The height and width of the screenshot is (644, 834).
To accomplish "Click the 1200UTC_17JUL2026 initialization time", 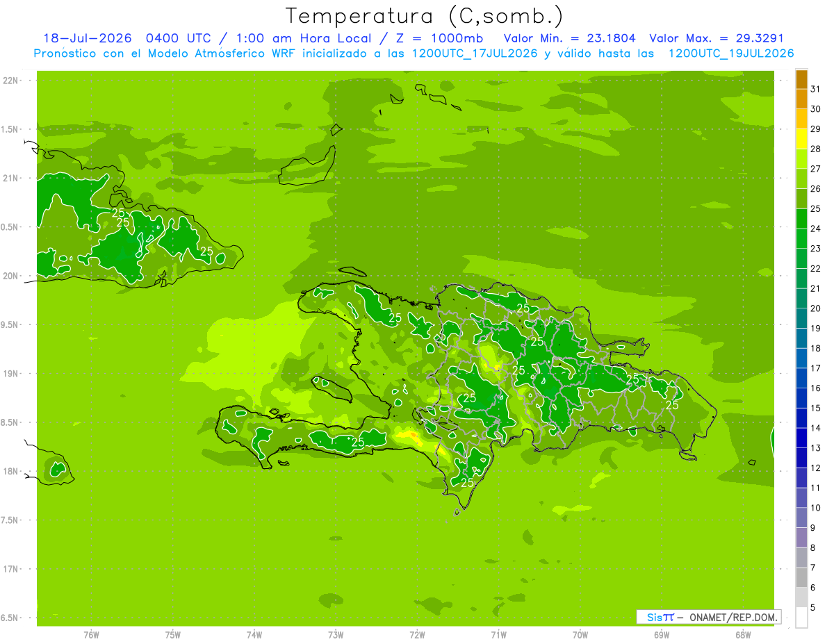I will [475, 53].
